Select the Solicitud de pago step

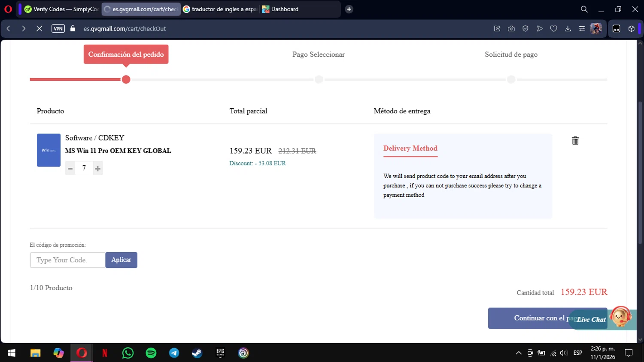click(511, 55)
